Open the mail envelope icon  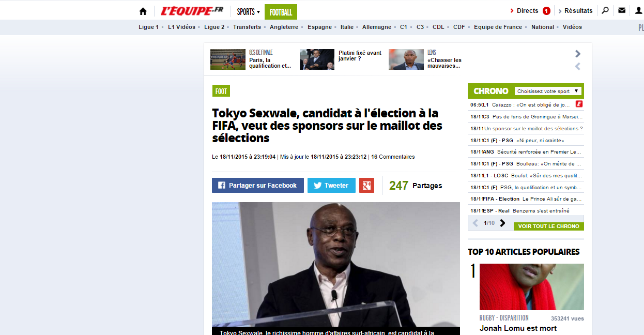point(622,10)
